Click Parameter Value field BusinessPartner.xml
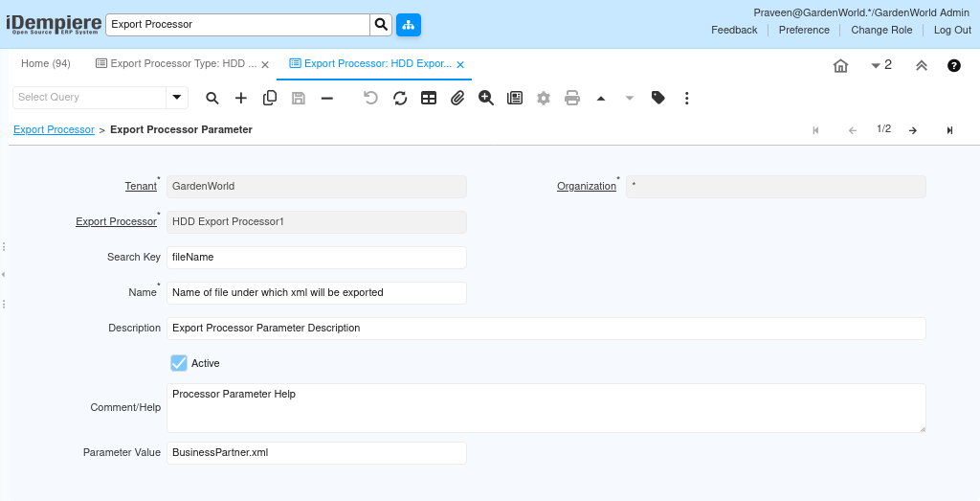980x501 pixels. (x=316, y=453)
